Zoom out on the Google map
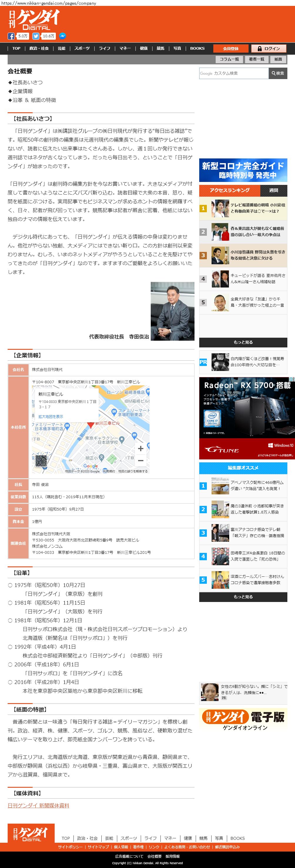 pos(141,460)
